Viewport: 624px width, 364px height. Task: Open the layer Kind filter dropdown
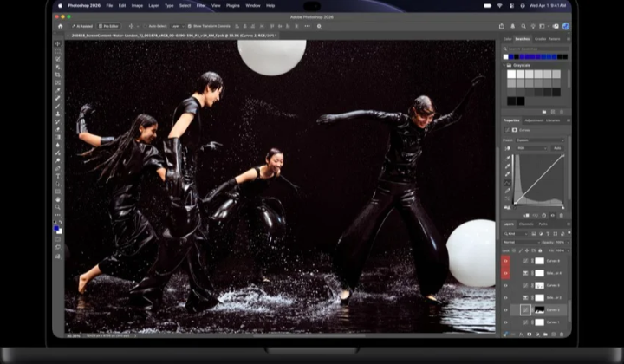tap(517, 234)
